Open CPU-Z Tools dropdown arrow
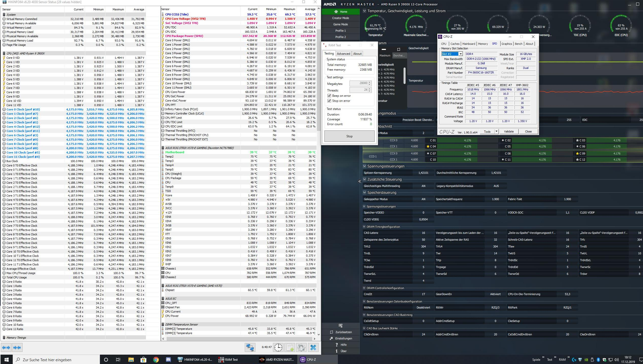 pos(496,131)
